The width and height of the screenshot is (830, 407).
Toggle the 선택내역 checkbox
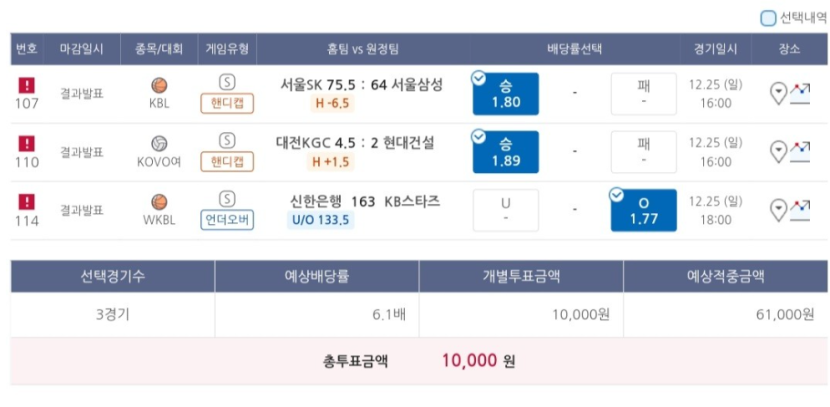(x=768, y=19)
